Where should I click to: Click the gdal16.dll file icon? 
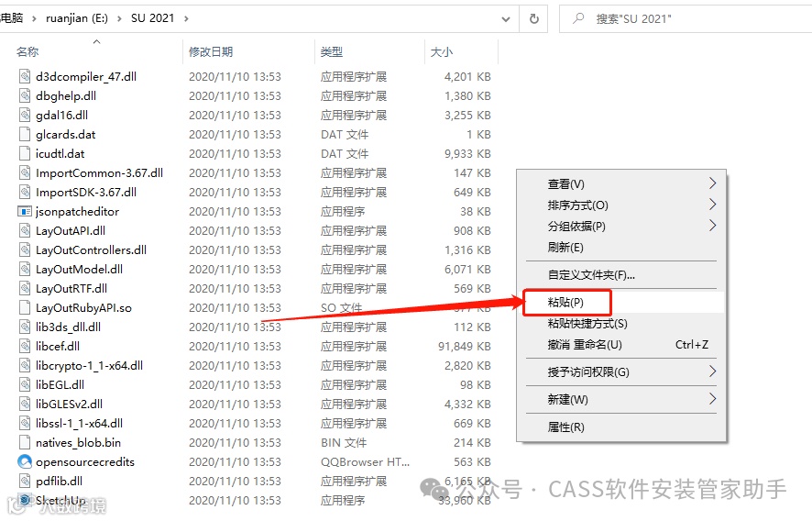(x=25, y=115)
